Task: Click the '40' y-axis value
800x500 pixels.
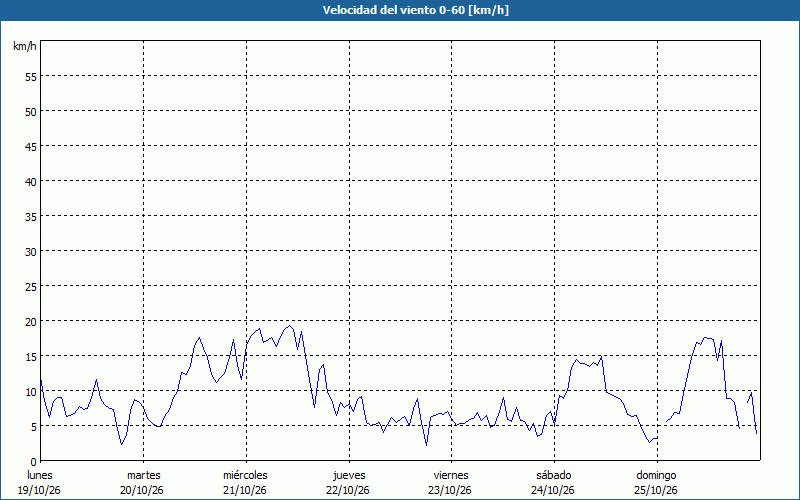Action: coord(31,182)
